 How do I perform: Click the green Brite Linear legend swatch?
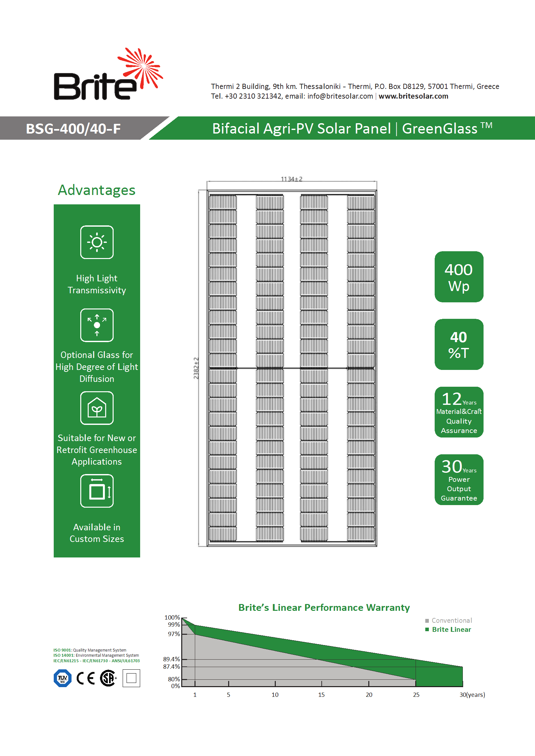427,630
